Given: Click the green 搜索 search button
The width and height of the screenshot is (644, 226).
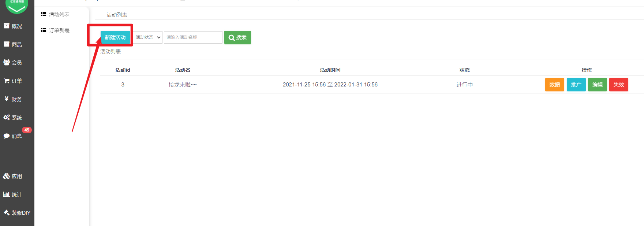Looking at the screenshot, I should coord(237,37).
